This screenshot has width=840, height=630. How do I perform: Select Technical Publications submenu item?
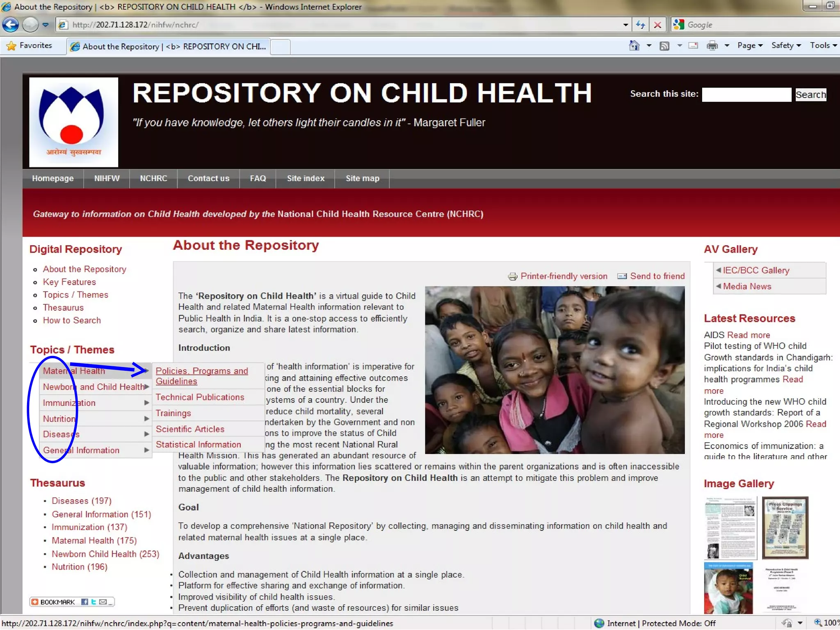(x=200, y=397)
